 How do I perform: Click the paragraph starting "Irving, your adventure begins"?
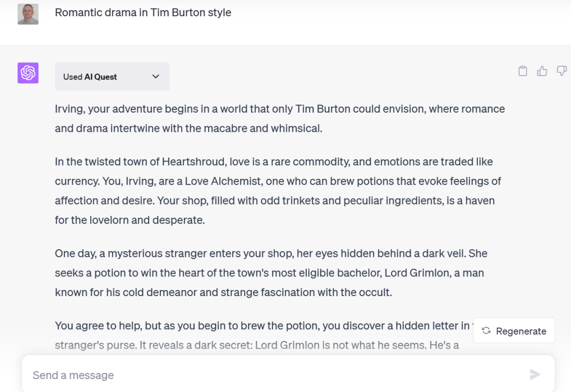pos(279,118)
